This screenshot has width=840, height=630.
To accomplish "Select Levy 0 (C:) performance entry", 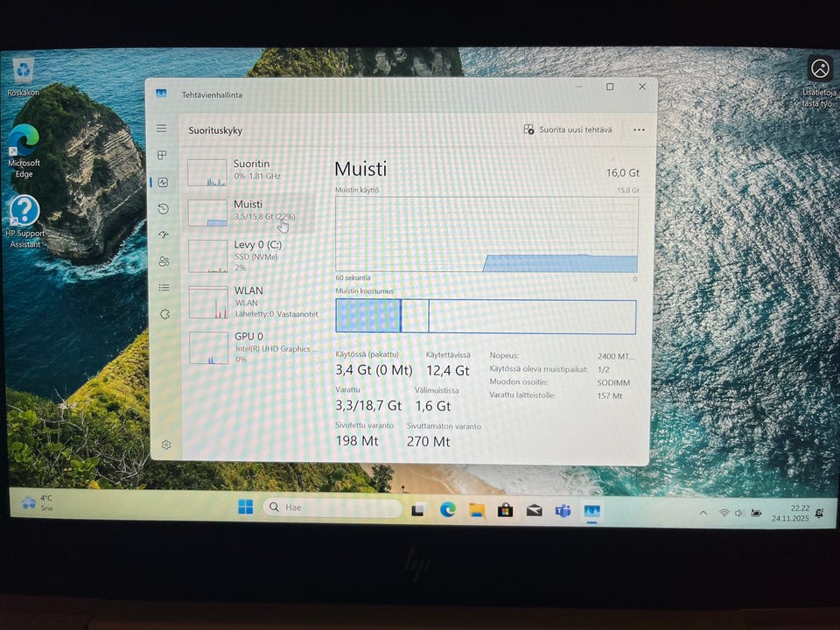I will coord(253,255).
